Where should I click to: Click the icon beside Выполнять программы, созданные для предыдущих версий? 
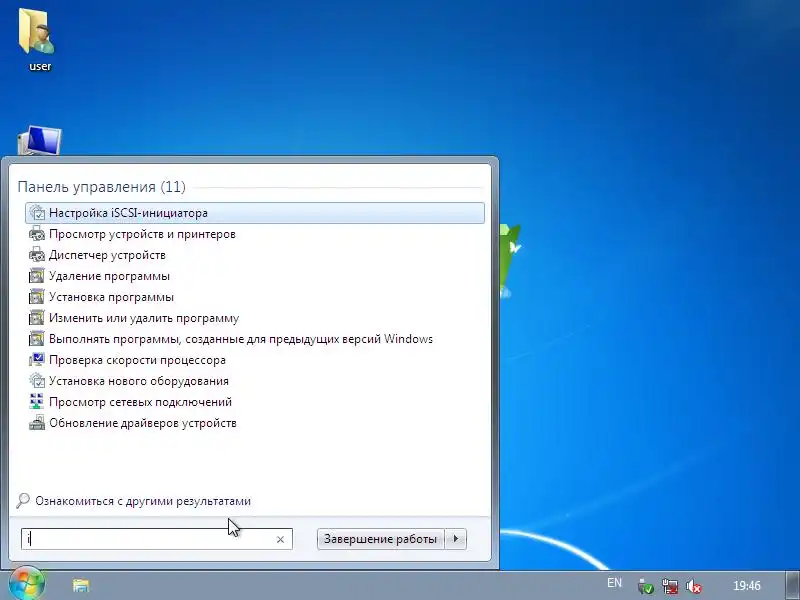pyautogui.click(x=37, y=339)
